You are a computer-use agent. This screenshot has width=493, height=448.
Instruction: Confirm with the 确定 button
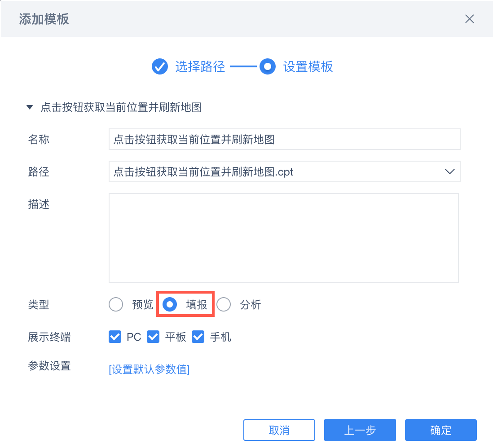click(x=440, y=430)
